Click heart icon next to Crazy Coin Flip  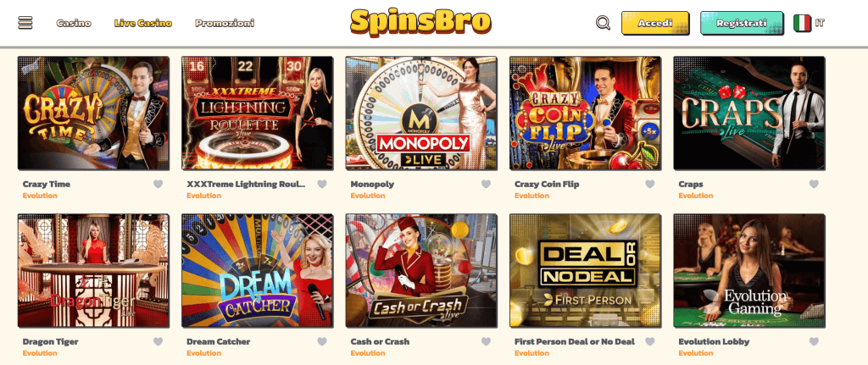click(x=650, y=184)
